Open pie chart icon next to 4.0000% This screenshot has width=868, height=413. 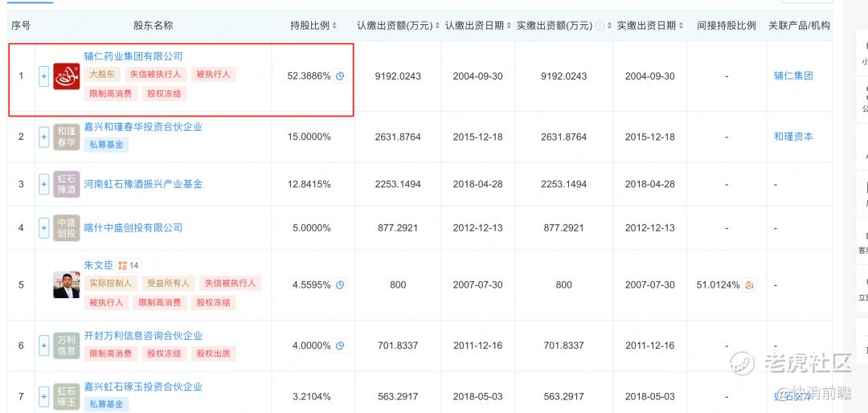click(341, 346)
